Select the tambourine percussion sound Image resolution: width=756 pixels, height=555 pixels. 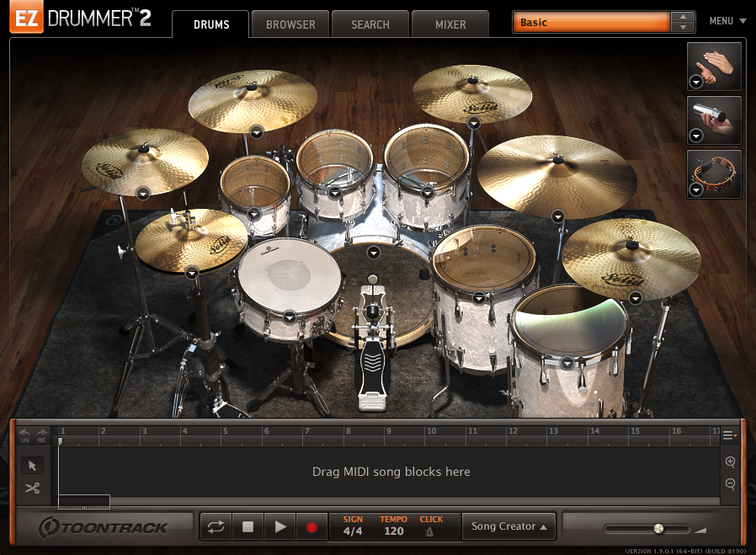[x=714, y=174]
